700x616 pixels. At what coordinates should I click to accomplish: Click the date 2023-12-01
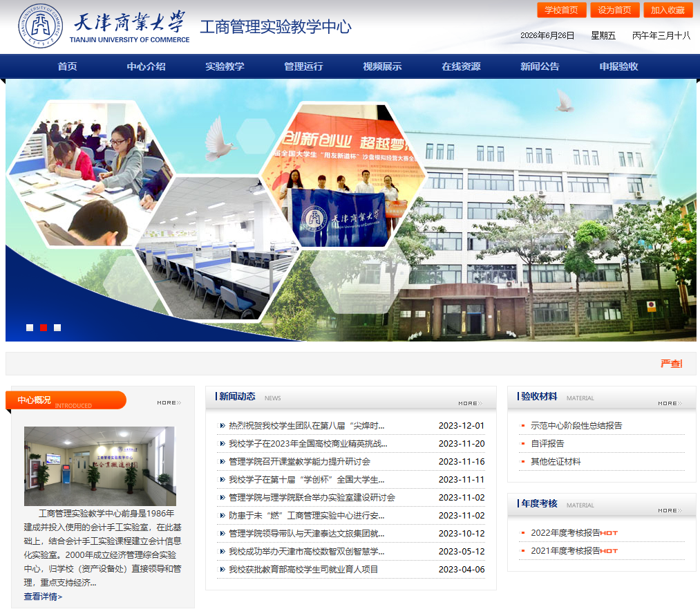tap(462, 426)
